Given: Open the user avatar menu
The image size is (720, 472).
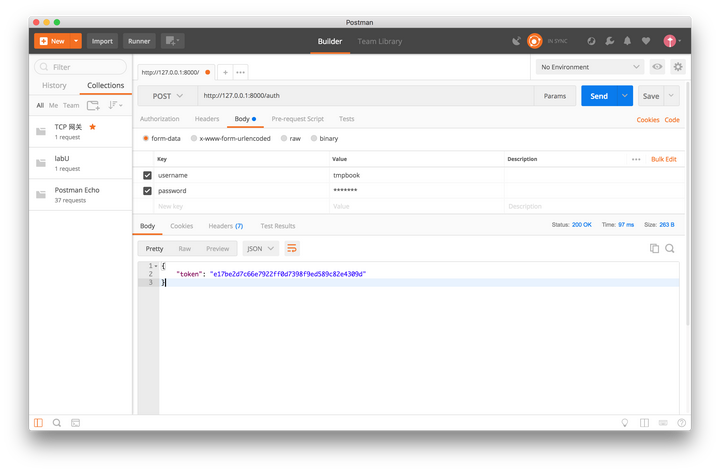Looking at the screenshot, I should pos(672,41).
